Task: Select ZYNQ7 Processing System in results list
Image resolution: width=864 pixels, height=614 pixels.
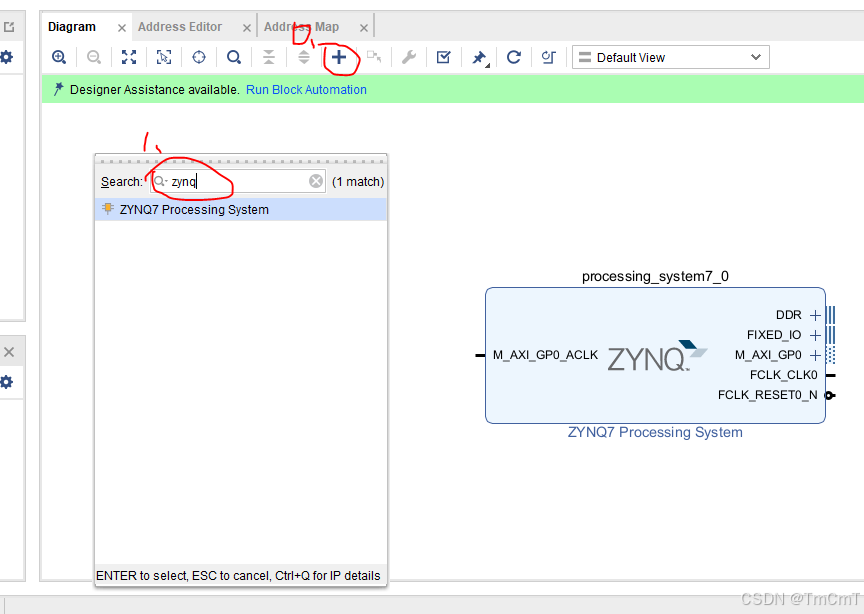Action: [241, 209]
